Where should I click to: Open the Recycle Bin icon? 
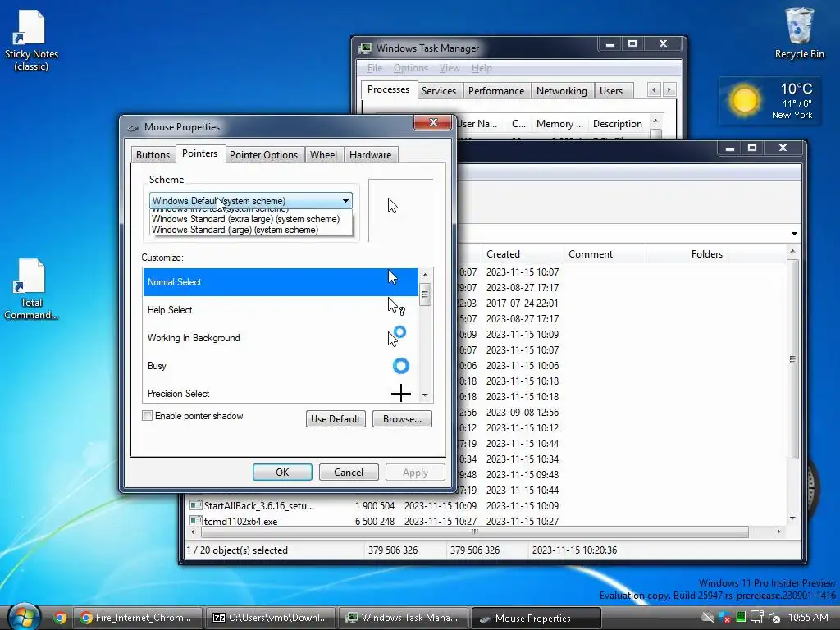pyautogui.click(x=799, y=34)
